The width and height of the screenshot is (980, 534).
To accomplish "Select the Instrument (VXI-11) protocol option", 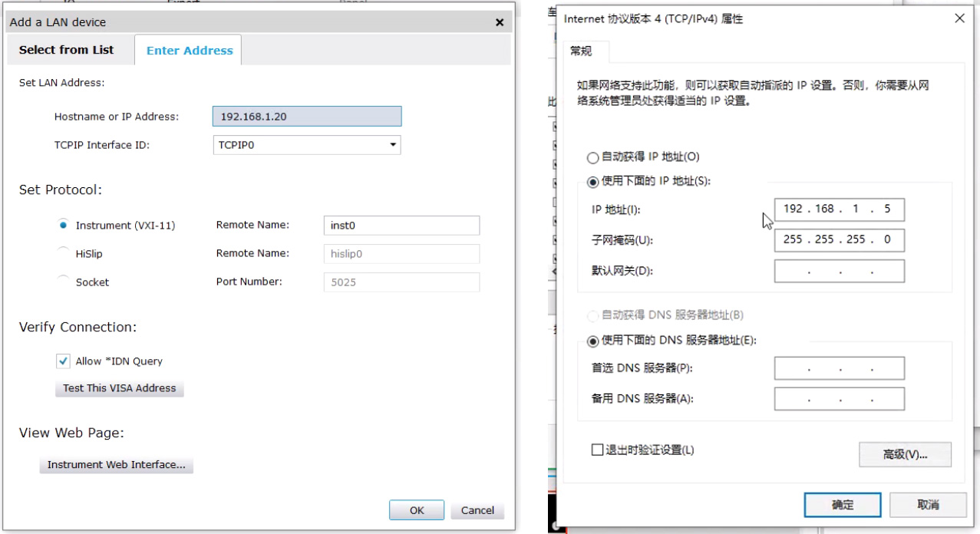I will pyautogui.click(x=64, y=226).
